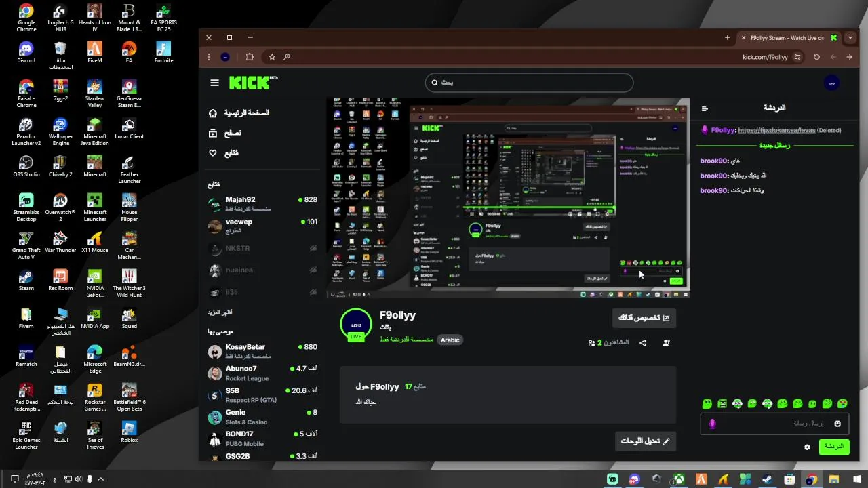Screen dimensions: 868x488
Task: Open Genie Slots & Casino channel
Action: [x=263, y=417]
